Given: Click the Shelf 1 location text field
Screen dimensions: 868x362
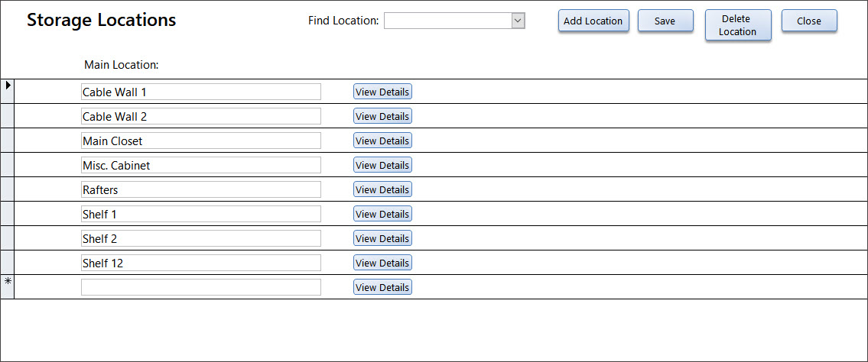Looking at the screenshot, I should click(201, 214).
